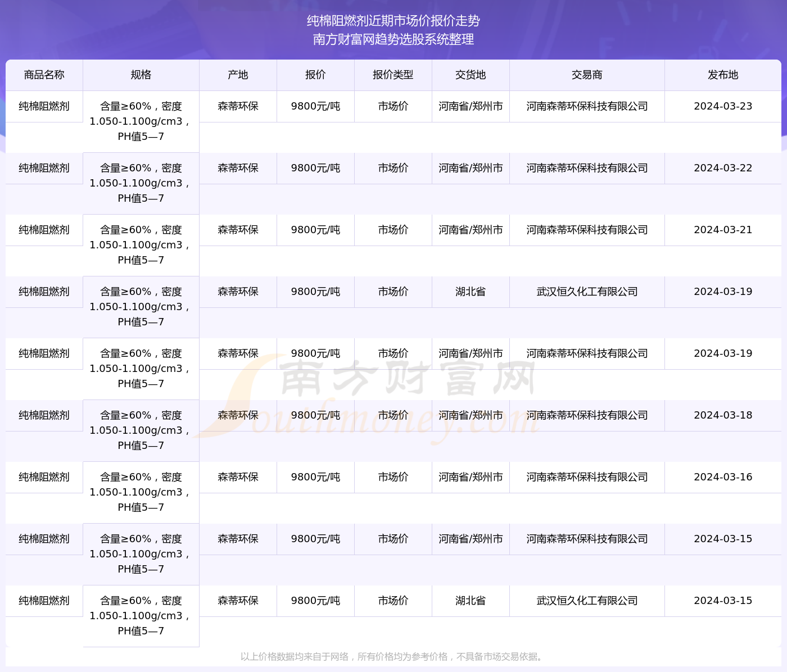Select the date 2024-03-21
Viewport: 787px width, 672px height.
pyautogui.click(x=723, y=230)
